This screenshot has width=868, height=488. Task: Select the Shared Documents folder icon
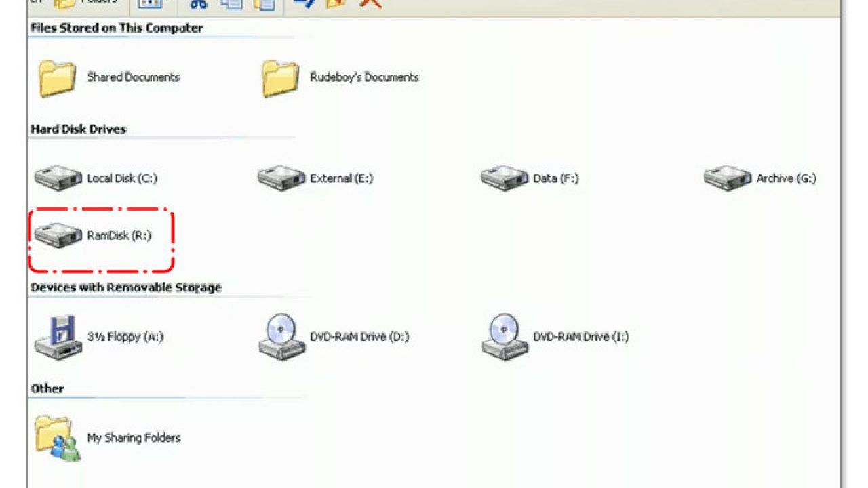[57, 78]
